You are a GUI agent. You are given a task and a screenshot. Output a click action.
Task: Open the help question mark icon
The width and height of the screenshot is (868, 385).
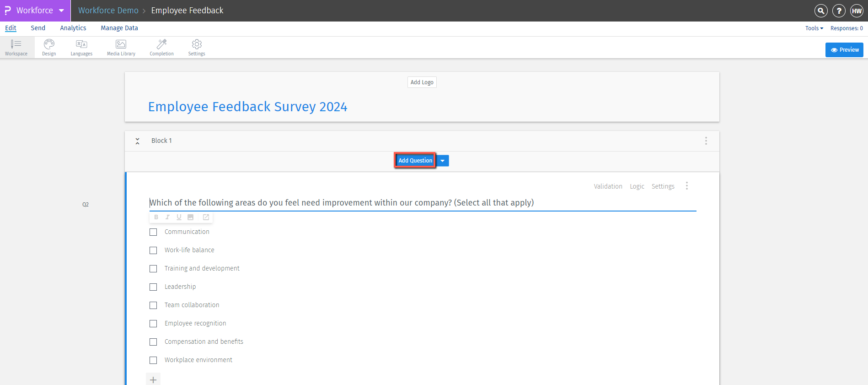[x=839, y=11]
